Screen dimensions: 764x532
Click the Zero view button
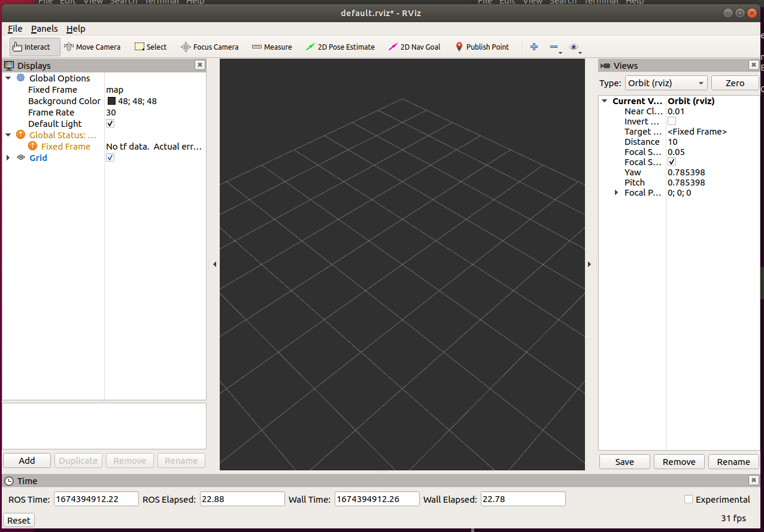tap(735, 83)
